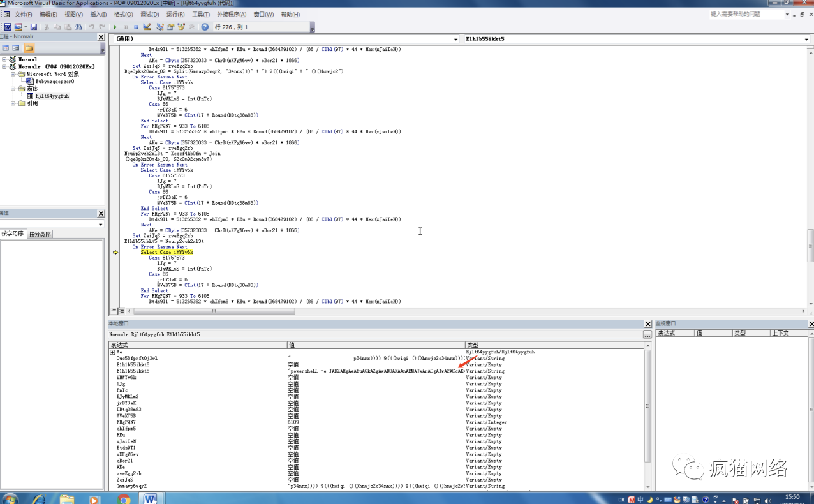The image size is (814, 504).
Task: Open the 帮助(H) menu
Action: (290, 15)
